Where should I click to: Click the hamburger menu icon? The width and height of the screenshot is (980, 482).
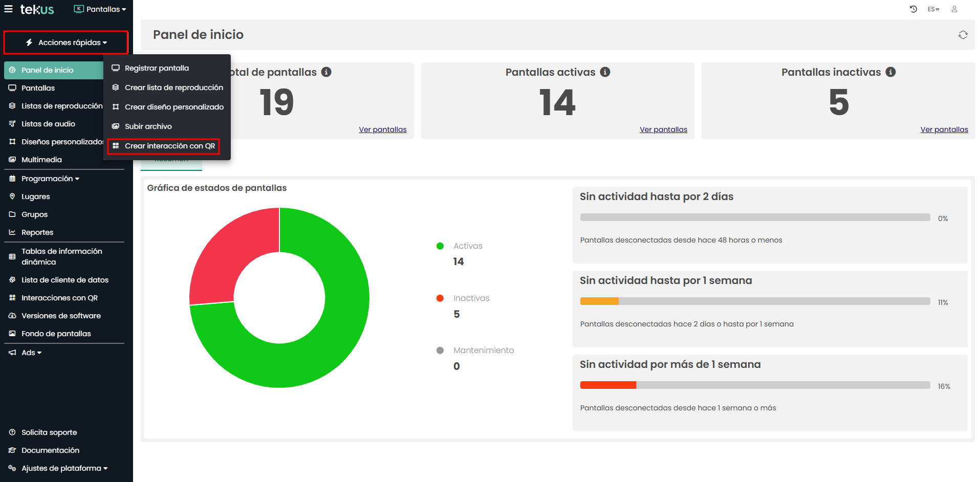tap(8, 9)
